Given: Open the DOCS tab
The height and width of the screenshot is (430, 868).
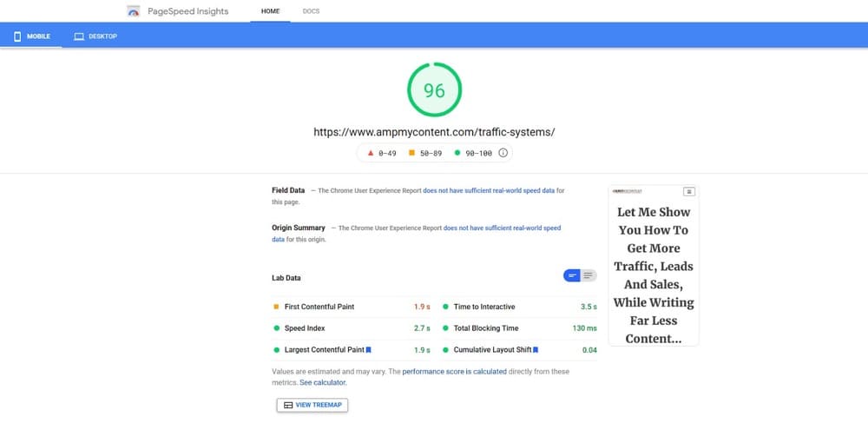Looking at the screenshot, I should [311, 11].
